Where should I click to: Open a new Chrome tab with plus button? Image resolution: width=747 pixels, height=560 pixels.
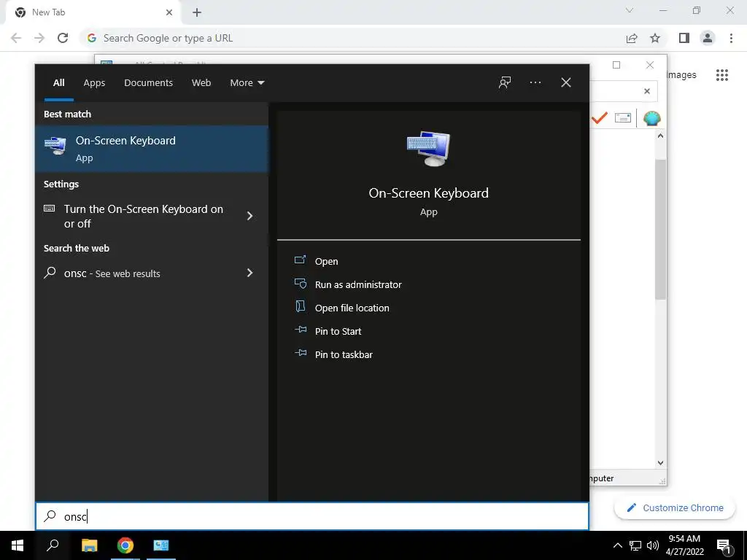(197, 12)
